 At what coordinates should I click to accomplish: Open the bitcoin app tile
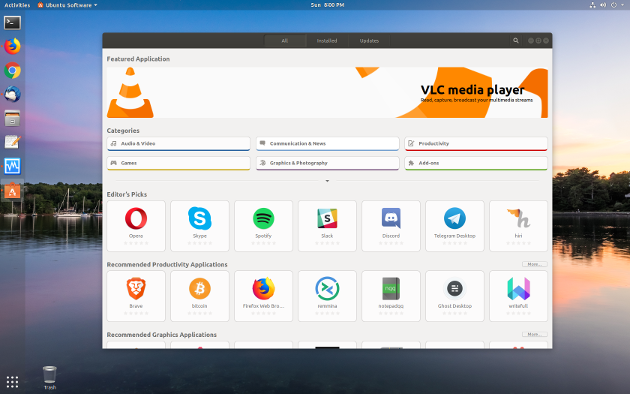click(x=200, y=296)
